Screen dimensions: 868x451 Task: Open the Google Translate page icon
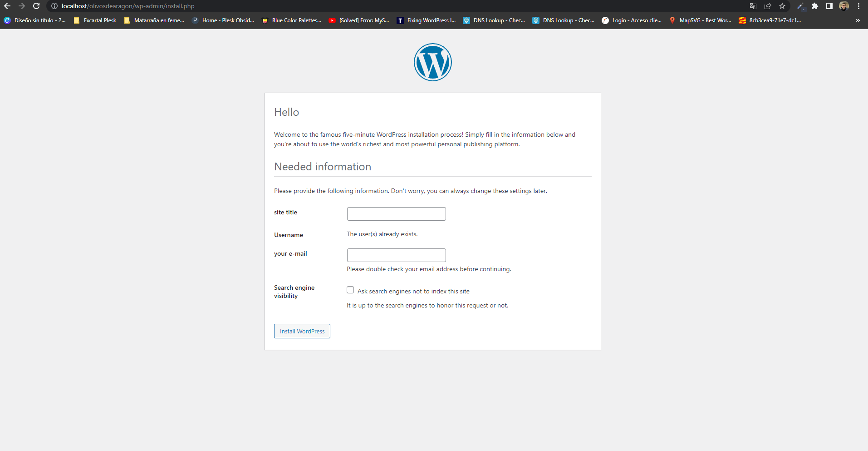tap(753, 6)
